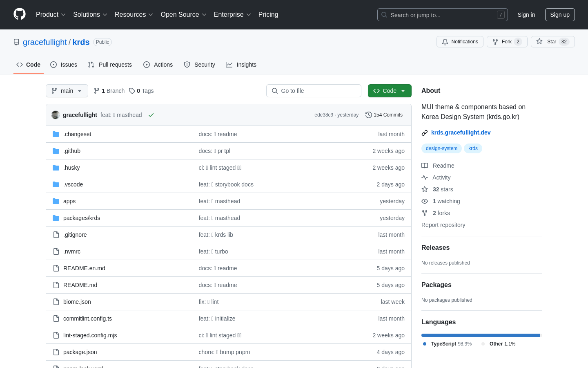Viewport: 588px width, 368px height.
Task: Click the TypeScript 98.9% language entry
Action: pyautogui.click(x=447, y=344)
